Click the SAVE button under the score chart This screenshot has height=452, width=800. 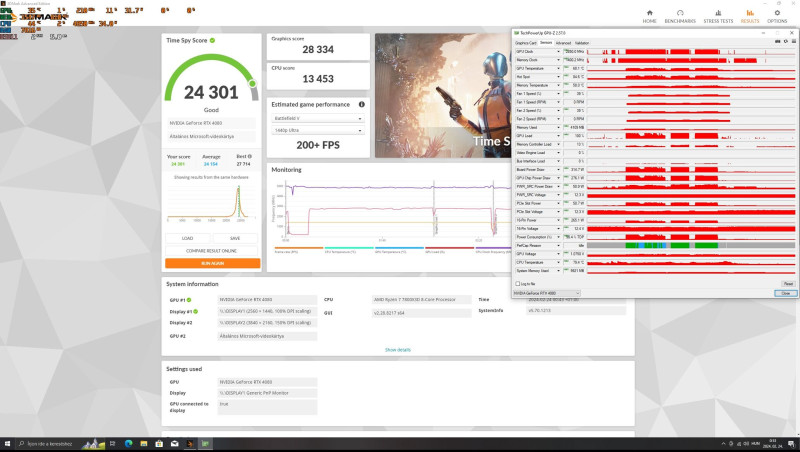(x=235, y=238)
